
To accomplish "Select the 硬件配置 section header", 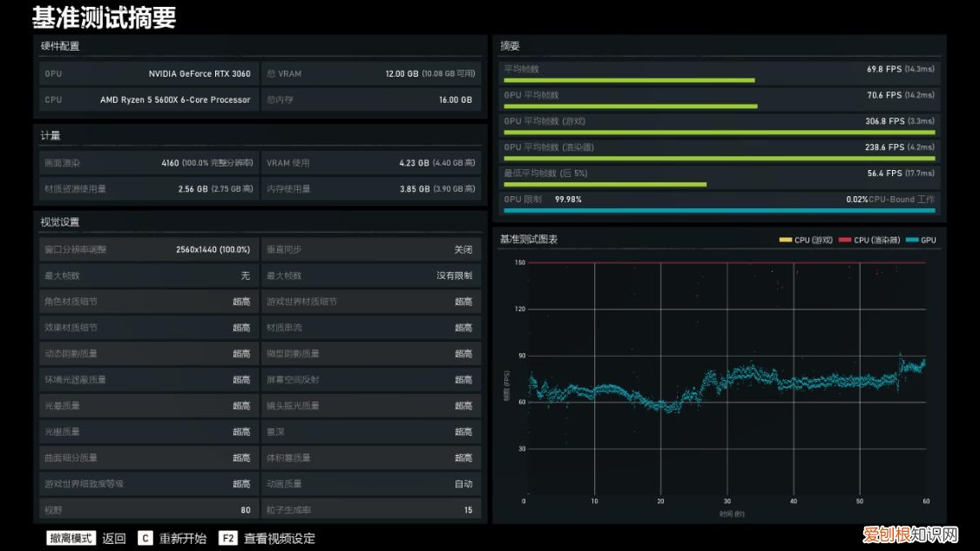I will click(x=60, y=45).
